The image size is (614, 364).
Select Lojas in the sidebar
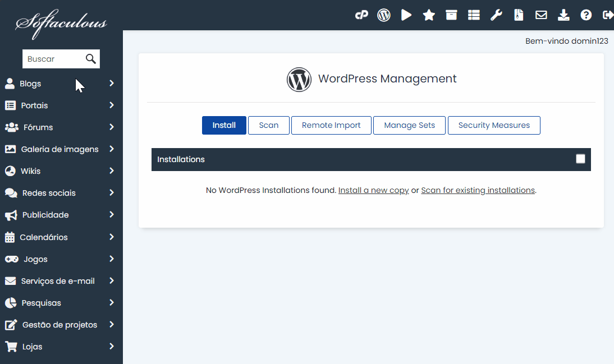tap(61, 347)
